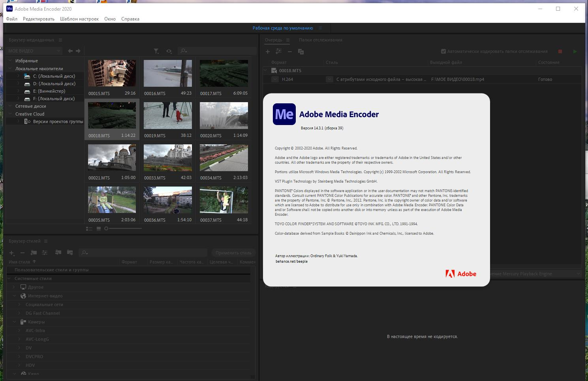
Task: Click the Adobe logo in the About dialog
Action: pyautogui.click(x=461, y=274)
